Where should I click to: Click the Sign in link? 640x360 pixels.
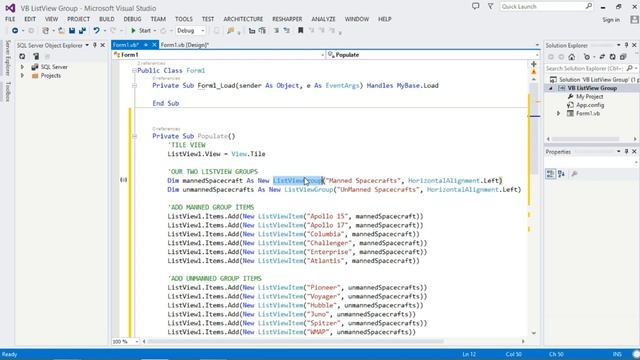point(611,20)
